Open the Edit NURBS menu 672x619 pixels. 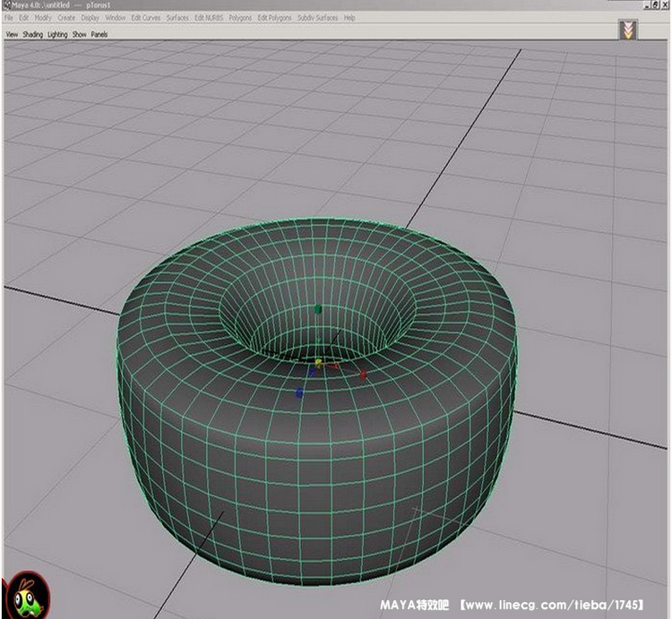click(x=209, y=18)
